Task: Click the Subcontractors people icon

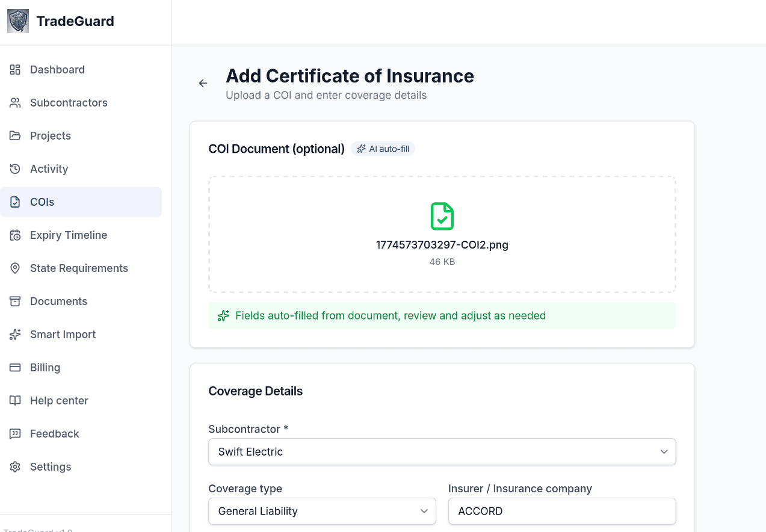Action: (15, 103)
